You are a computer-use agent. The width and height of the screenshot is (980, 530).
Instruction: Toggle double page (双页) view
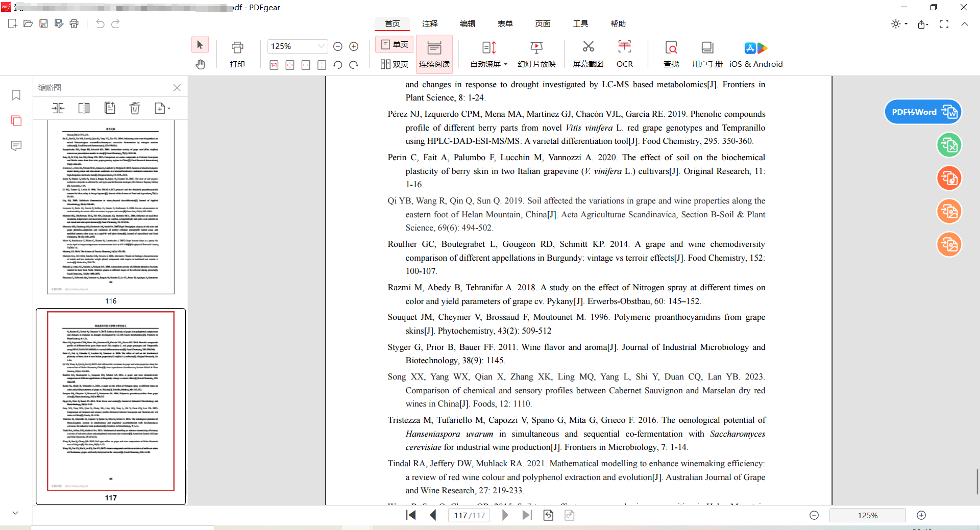coord(395,64)
